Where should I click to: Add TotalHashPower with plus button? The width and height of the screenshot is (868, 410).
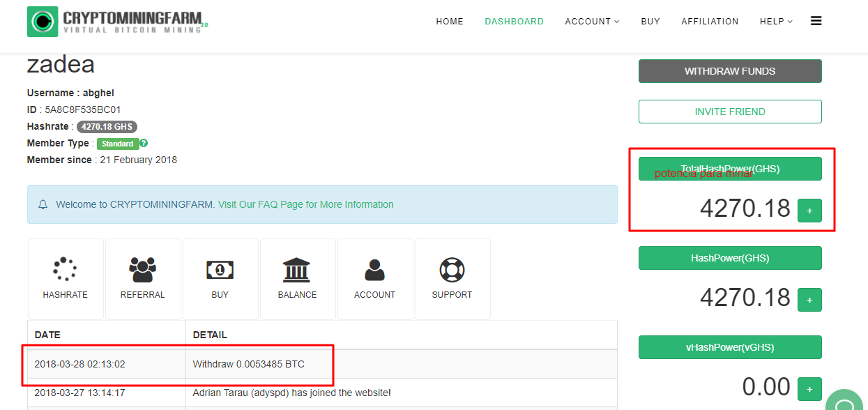click(x=809, y=211)
